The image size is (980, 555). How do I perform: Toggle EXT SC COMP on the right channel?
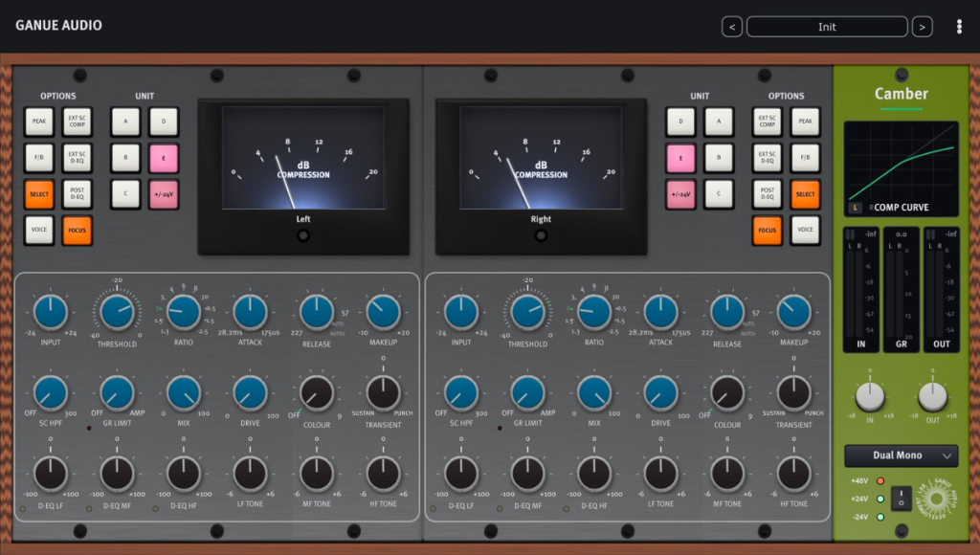point(767,122)
